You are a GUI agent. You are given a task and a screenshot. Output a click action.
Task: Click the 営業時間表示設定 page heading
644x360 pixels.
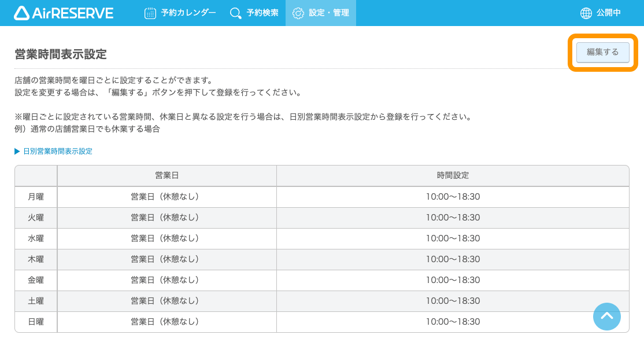coord(61,54)
